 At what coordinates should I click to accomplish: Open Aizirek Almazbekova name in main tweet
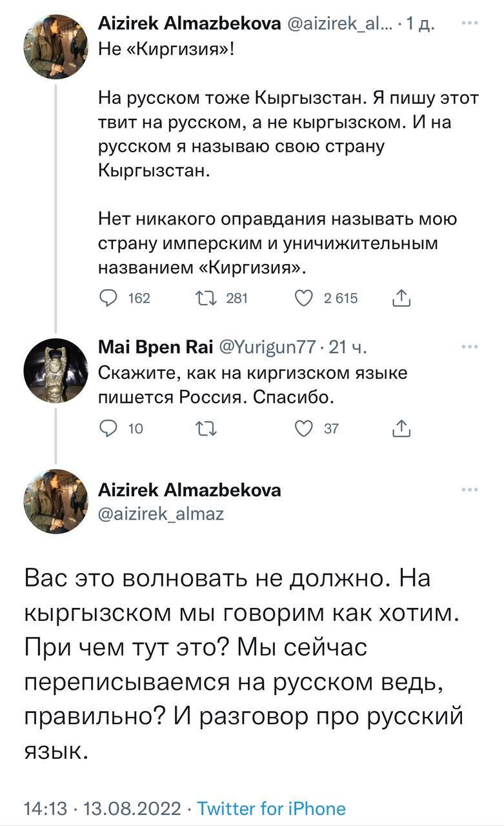tap(189, 490)
